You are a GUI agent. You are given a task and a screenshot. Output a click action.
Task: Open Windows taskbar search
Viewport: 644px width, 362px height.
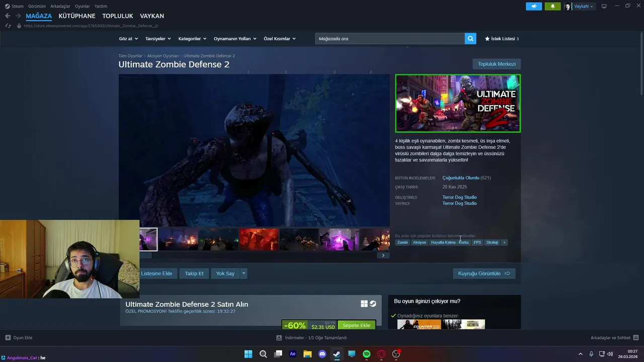coord(263,354)
